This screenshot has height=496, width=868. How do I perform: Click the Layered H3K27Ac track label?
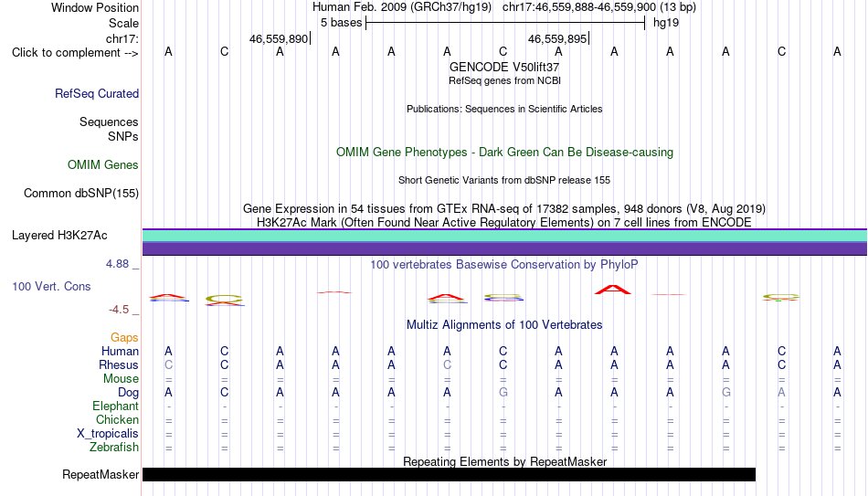pos(59,236)
